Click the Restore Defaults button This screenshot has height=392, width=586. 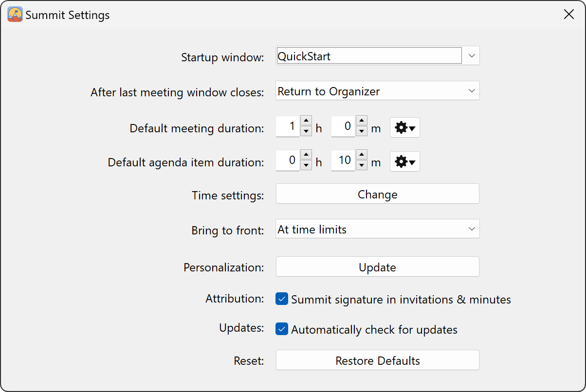tap(377, 360)
